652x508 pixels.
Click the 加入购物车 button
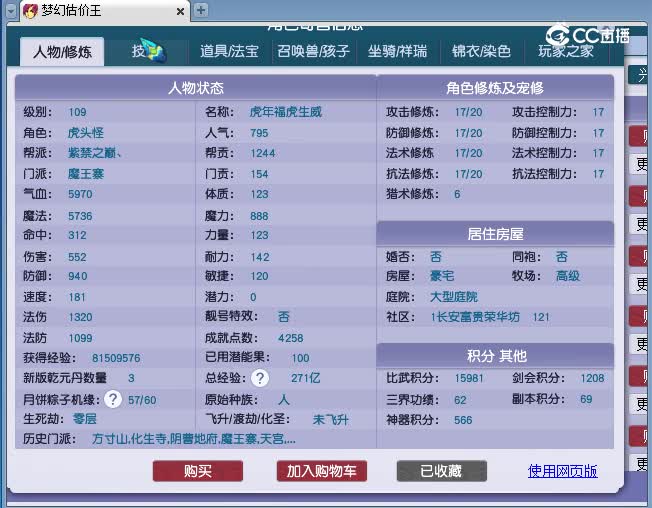pos(322,471)
